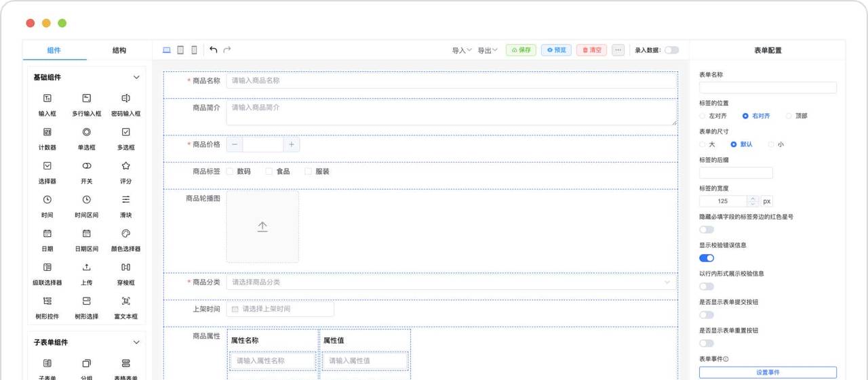868x380 pixels.
Task: Click the upload arrow in 商品轮播图
Action: (262, 227)
